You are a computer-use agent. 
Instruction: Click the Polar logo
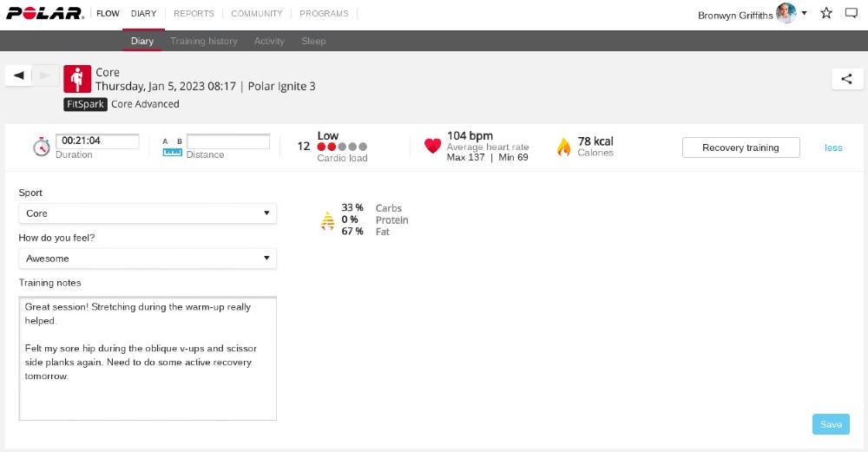(x=43, y=13)
